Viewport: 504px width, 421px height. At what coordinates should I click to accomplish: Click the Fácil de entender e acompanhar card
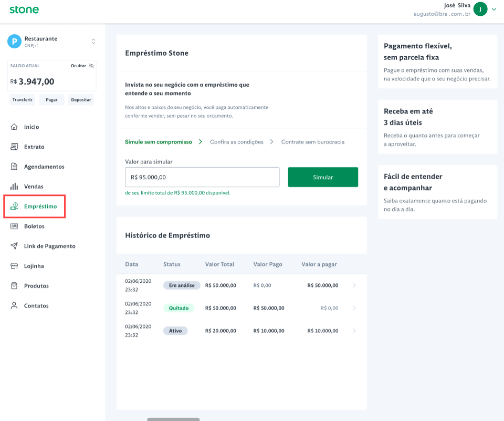pos(437,192)
